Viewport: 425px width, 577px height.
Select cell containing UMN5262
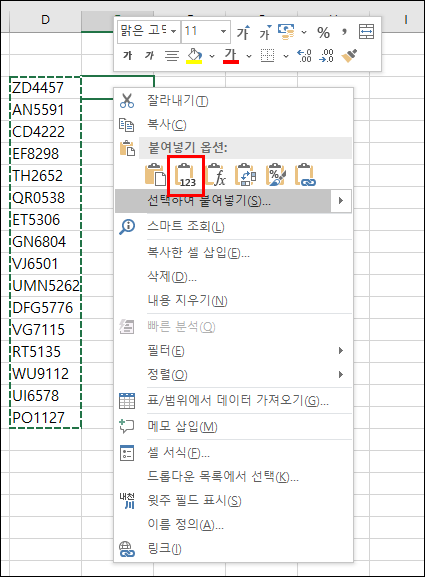pos(45,286)
